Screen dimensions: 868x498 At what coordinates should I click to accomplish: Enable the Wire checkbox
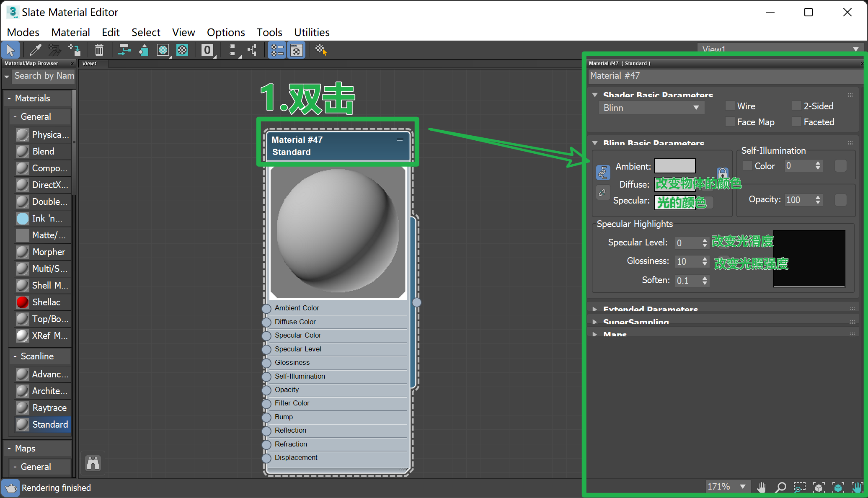[730, 106]
